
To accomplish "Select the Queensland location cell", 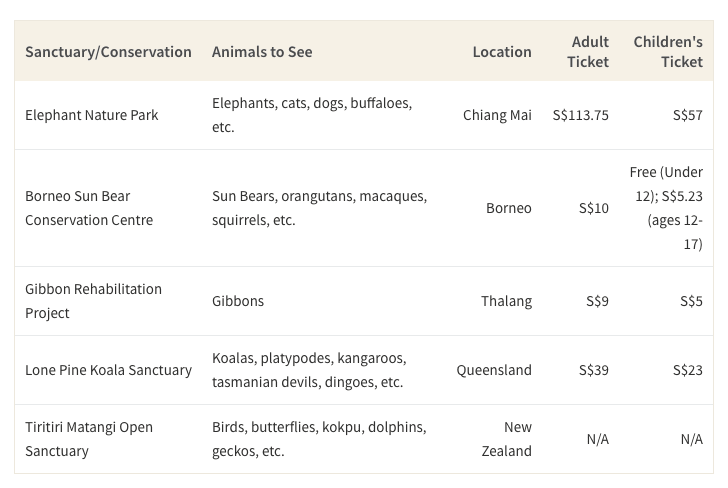I will [x=494, y=370].
